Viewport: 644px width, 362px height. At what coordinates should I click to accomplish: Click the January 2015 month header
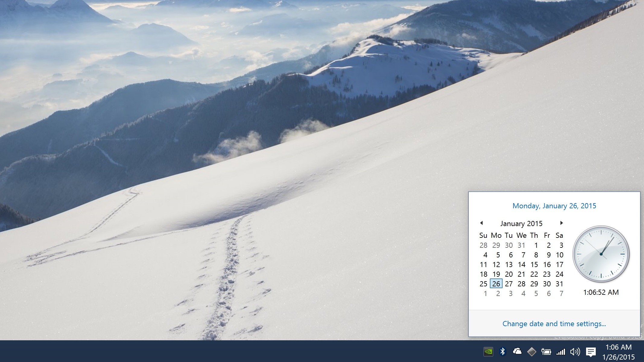521,224
